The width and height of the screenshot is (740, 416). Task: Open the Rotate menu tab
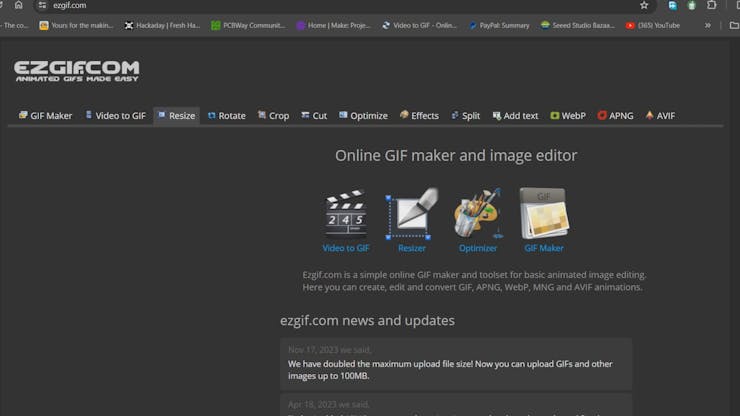[x=227, y=116]
